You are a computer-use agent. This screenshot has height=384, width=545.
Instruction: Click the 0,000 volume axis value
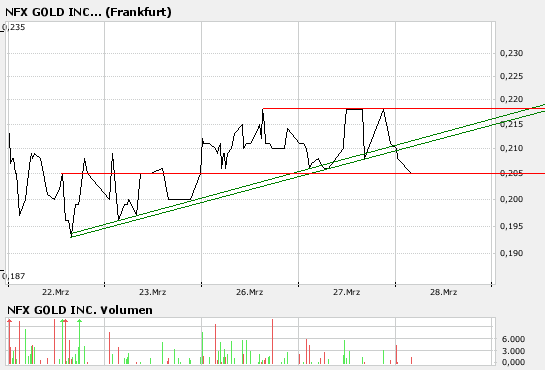click(x=513, y=362)
